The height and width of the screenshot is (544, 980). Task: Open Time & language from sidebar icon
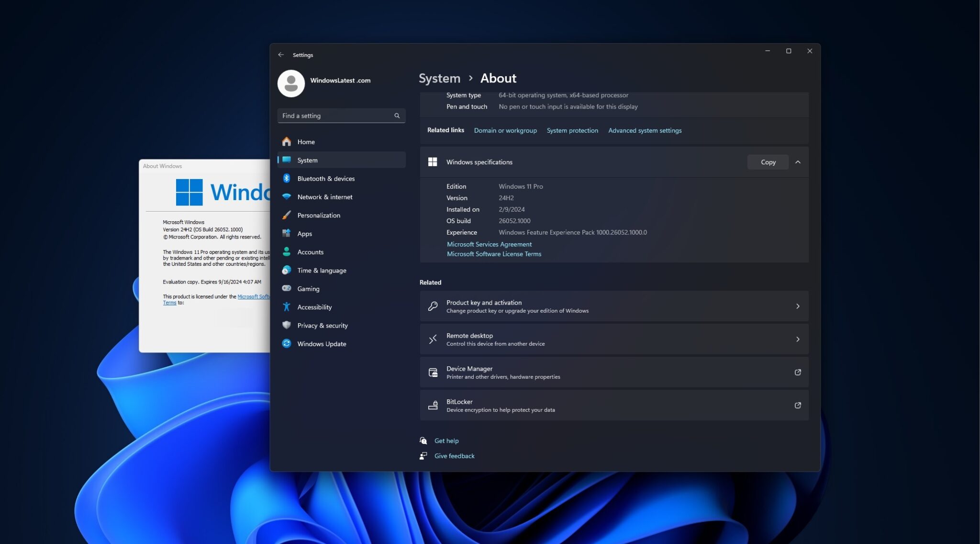pos(286,270)
